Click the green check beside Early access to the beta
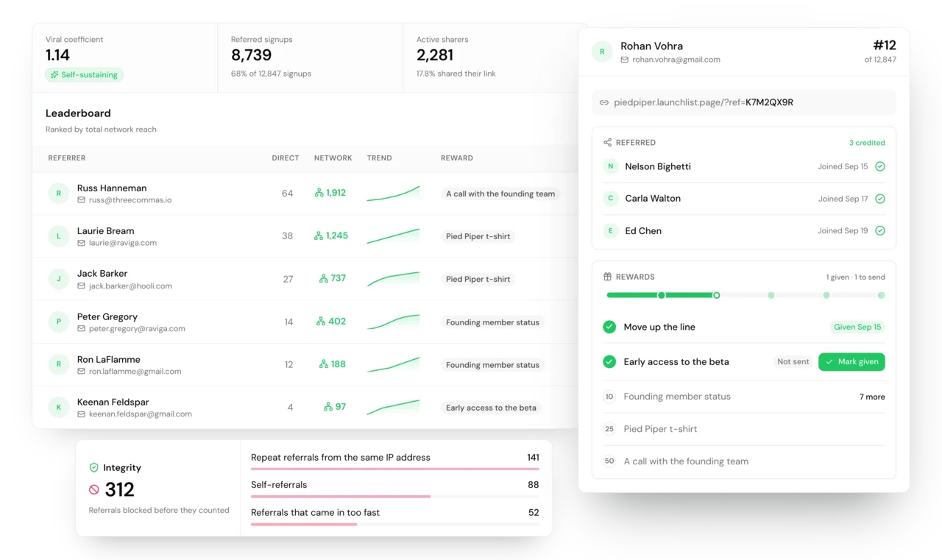Image resolution: width=942 pixels, height=560 pixels. [x=609, y=362]
